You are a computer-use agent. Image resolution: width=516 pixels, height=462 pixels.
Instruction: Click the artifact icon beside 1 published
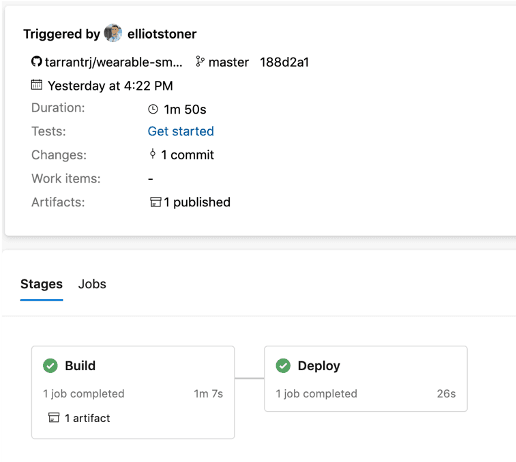(x=155, y=202)
